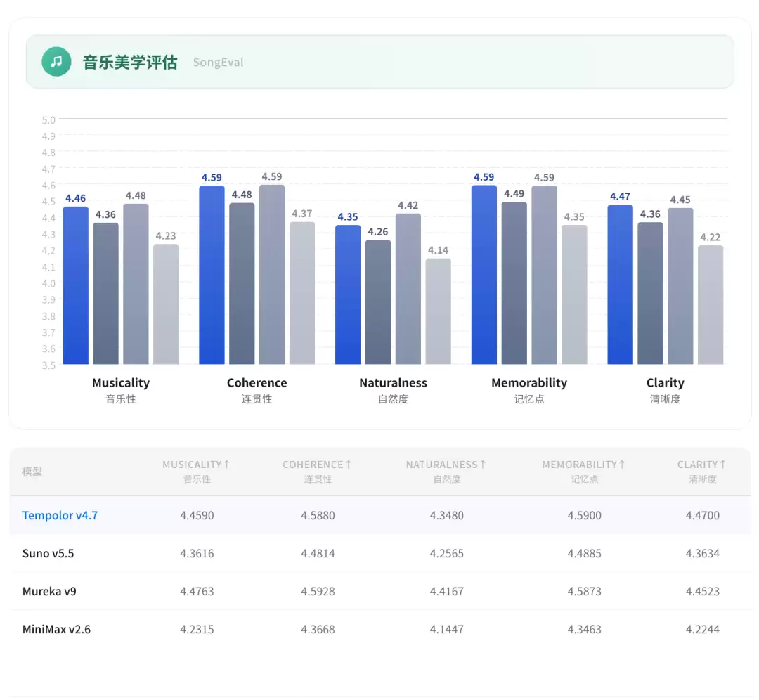Select MiniMax clarity value 4.2244
This screenshot has height=700, width=759.
pos(702,629)
